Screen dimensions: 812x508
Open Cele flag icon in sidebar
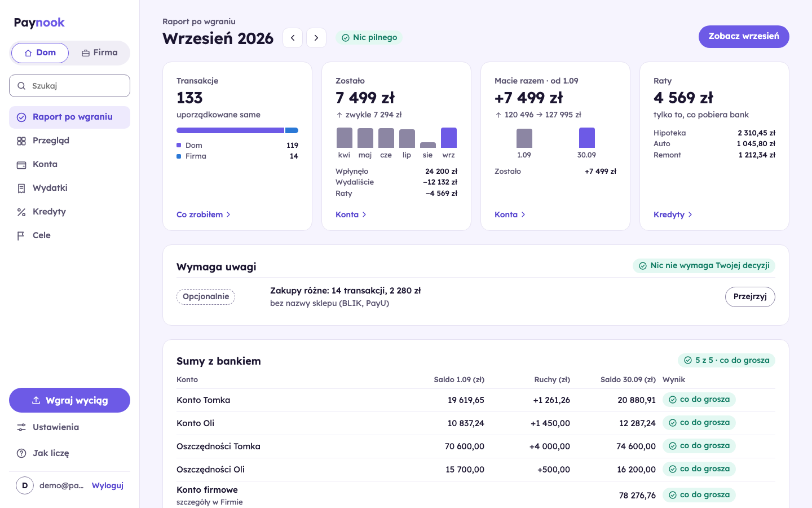(x=21, y=236)
